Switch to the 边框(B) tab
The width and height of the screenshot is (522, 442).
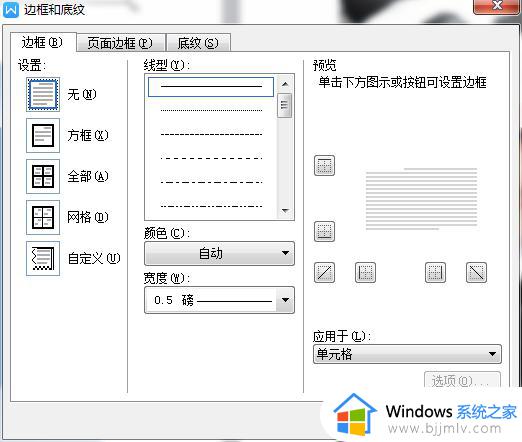(x=43, y=42)
